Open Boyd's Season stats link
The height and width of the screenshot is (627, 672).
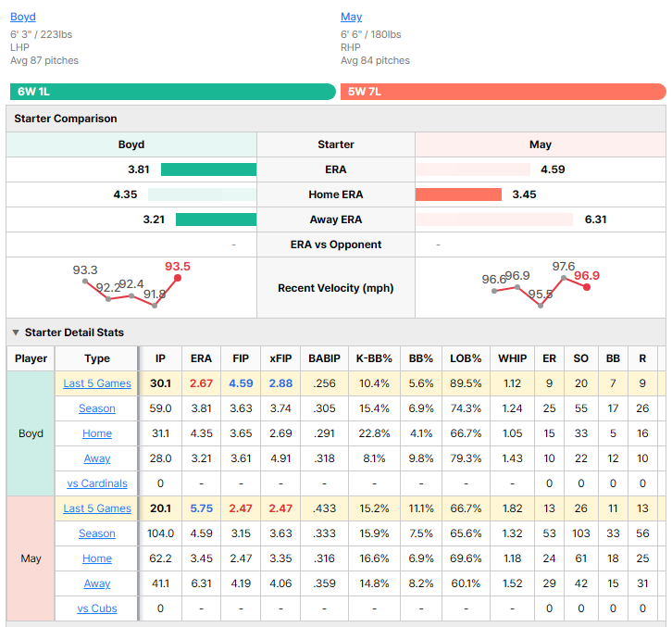97,408
